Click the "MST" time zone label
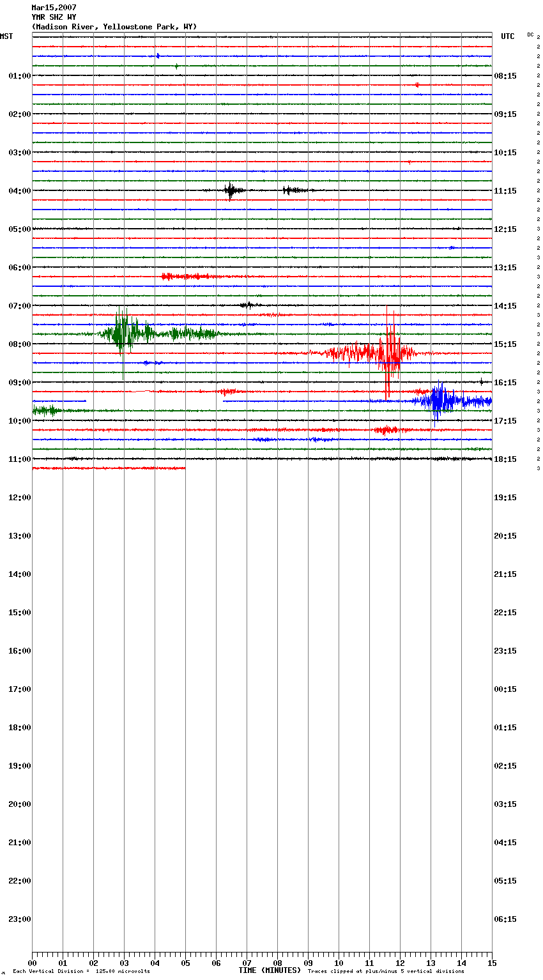Screen dimensions: 543x980 [6, 36]
